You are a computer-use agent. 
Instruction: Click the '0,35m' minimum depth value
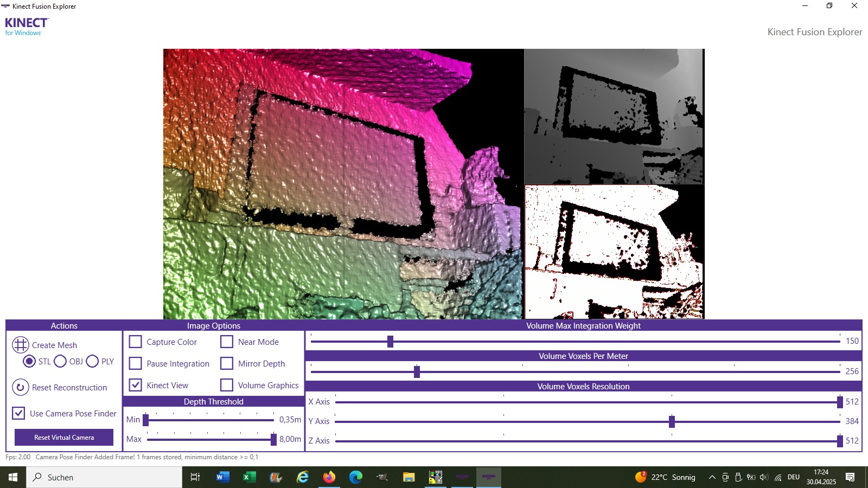pyautogui.click(x=290, y=420)
